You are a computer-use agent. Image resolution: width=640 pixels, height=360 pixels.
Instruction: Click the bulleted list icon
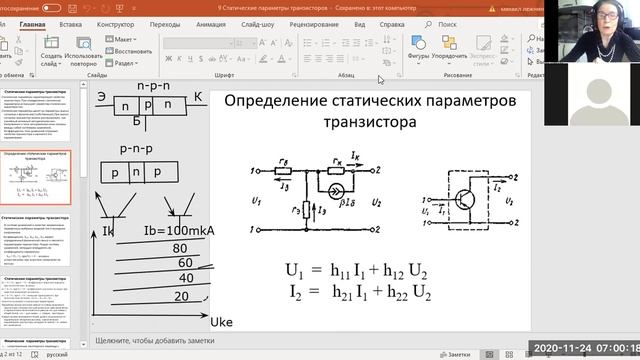[308, 42]
